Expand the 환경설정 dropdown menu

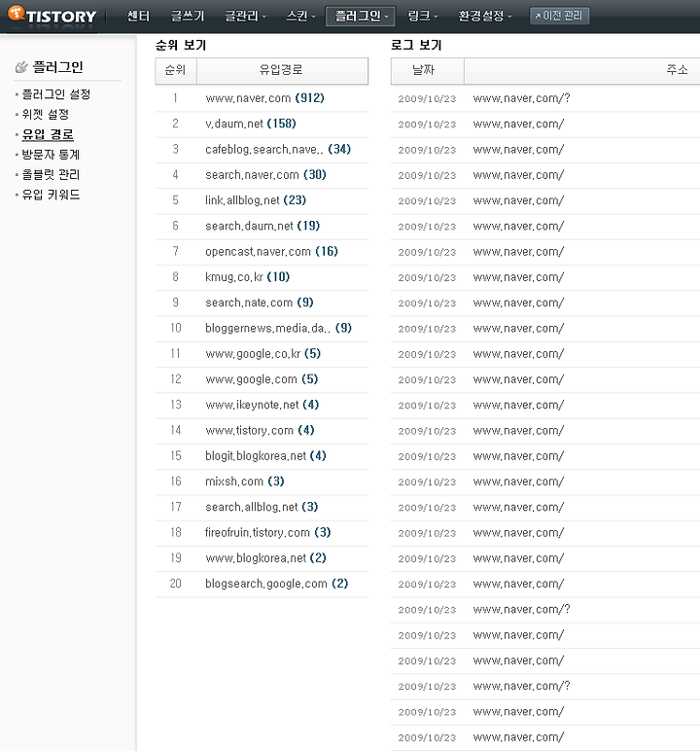pos(485,16)
